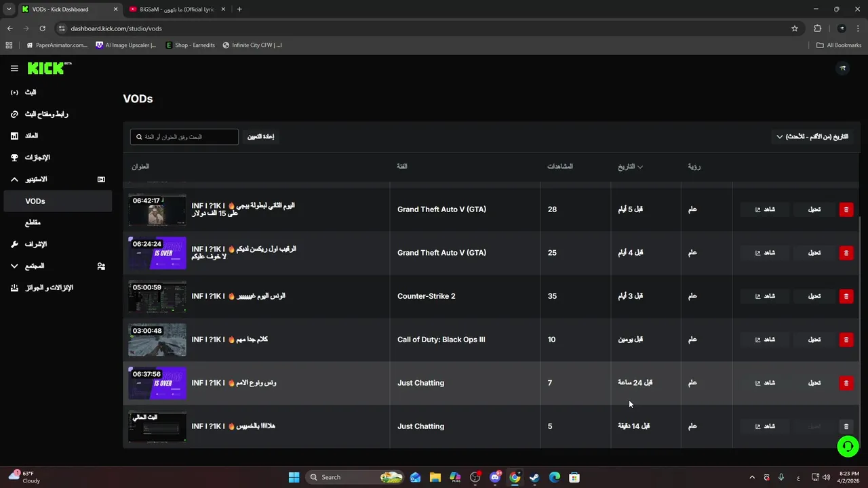868x488 pixels.
Task: Open Microsoft Edge from the taskbar
Action: [554, 477]
